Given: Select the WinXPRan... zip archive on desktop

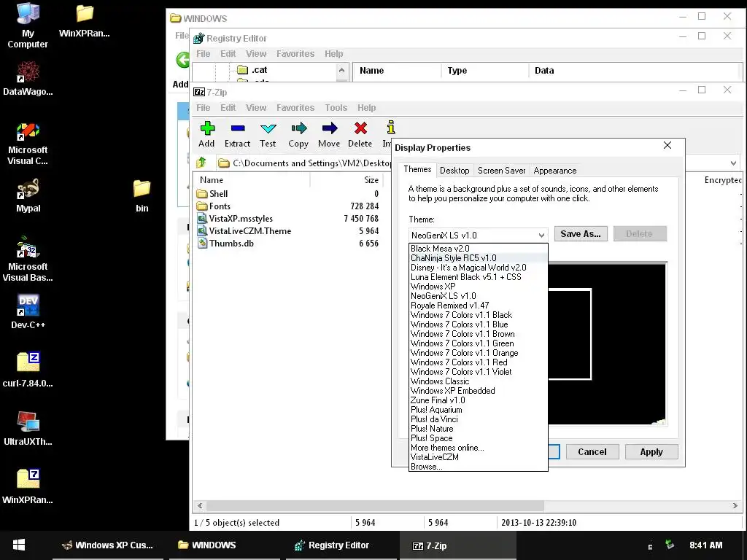Looking at the screenshot, I should (x=28, y=486).
